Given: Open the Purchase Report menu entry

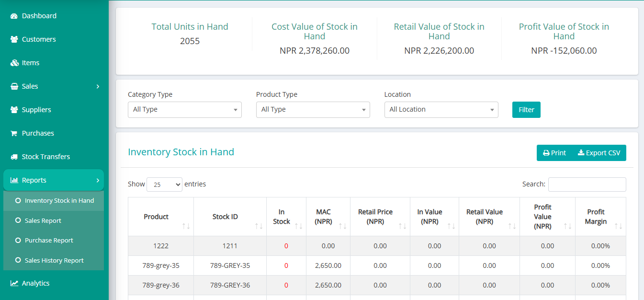Looking at the screenshot, I should [x=50, y=240].
